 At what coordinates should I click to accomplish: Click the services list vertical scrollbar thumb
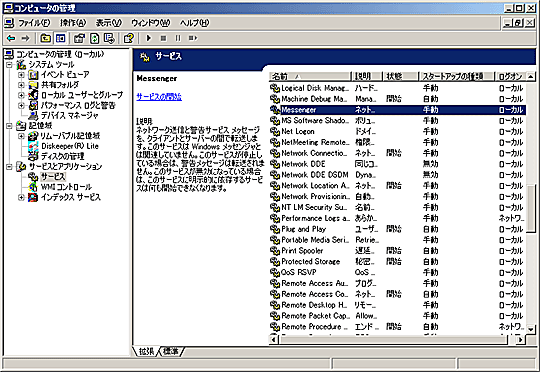click(531, 209)
